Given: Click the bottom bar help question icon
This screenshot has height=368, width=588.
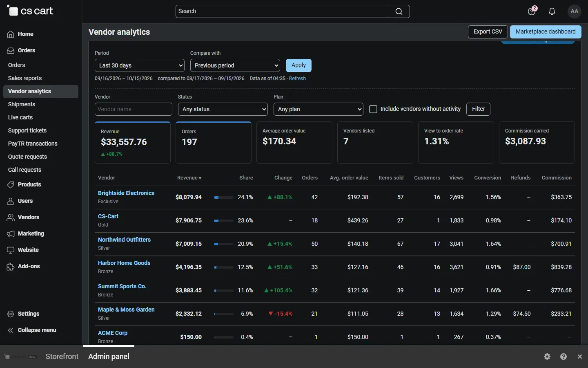Looking at the screenshot, I should (x=563, y=357).
